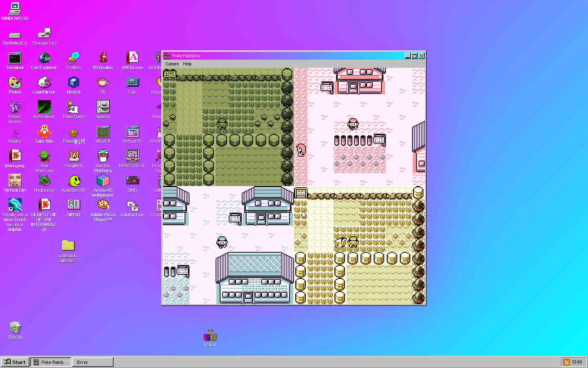Viewport: 588px width, 368px height.
Task: Open the Contact us icon
Action: pos(132,209)
